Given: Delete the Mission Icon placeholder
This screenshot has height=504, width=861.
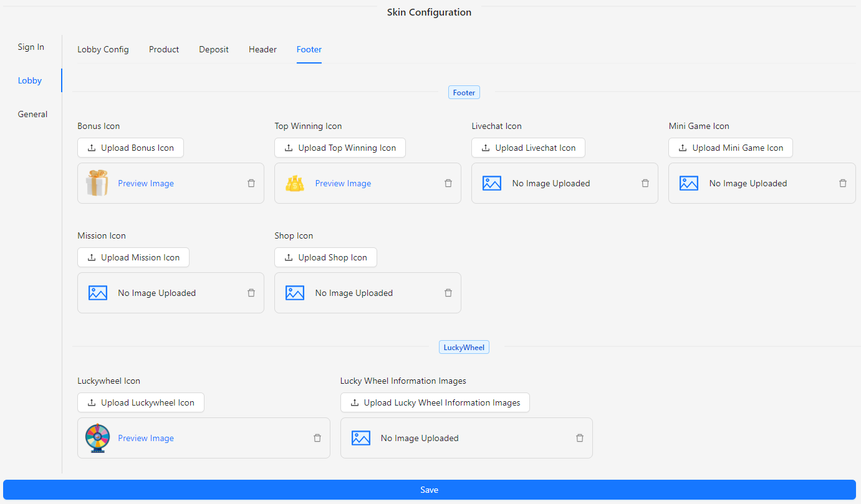Looking at the screenshot, I should pyautogui.click(x=251, y=293).
